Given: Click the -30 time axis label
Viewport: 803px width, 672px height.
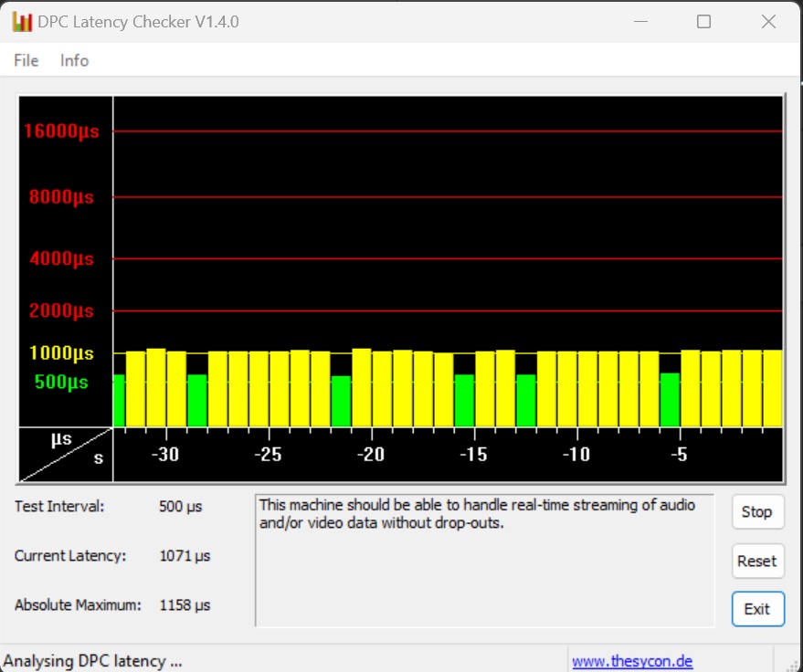Looking at the screenshot, I should [165, 455].
